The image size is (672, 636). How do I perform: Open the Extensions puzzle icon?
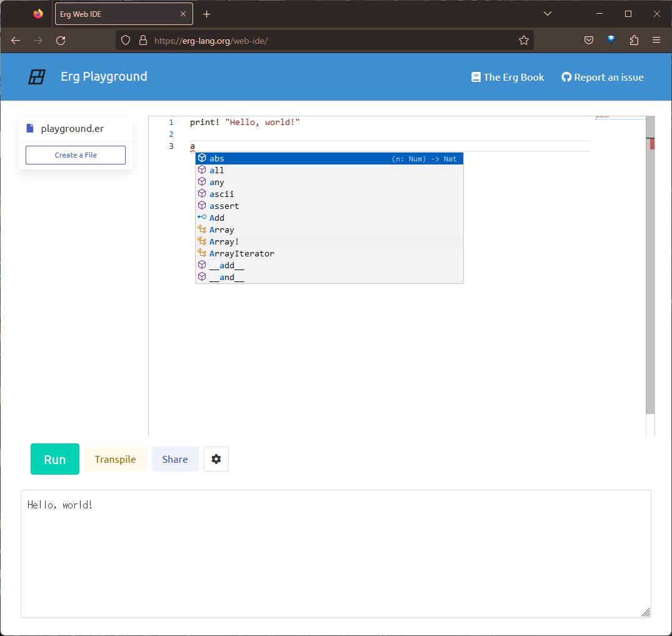click(x=634, y=40)
